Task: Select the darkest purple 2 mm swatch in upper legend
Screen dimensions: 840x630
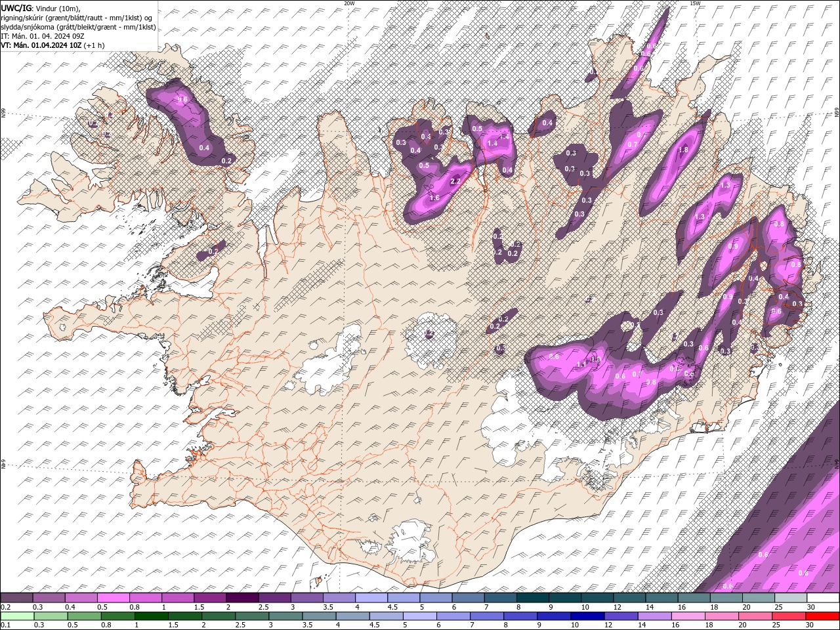Action: point(241,598)
